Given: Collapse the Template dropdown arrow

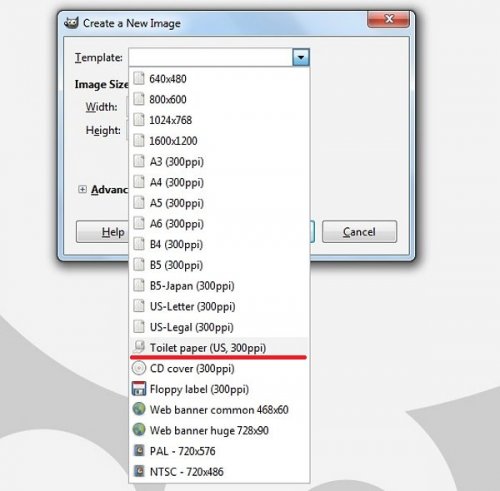Looking at the screenshot, I should [x=301, y=57].
